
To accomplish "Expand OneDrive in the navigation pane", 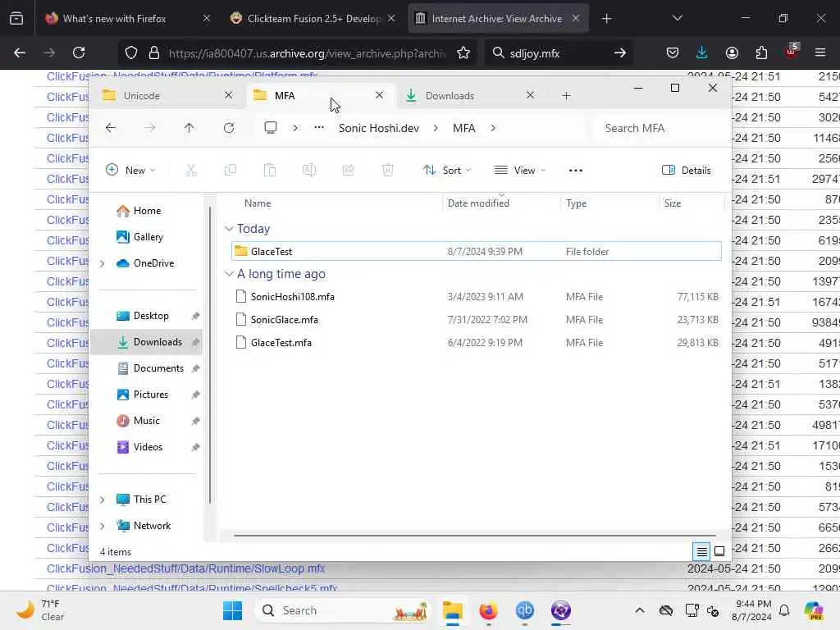I will [x=103, y=263].
